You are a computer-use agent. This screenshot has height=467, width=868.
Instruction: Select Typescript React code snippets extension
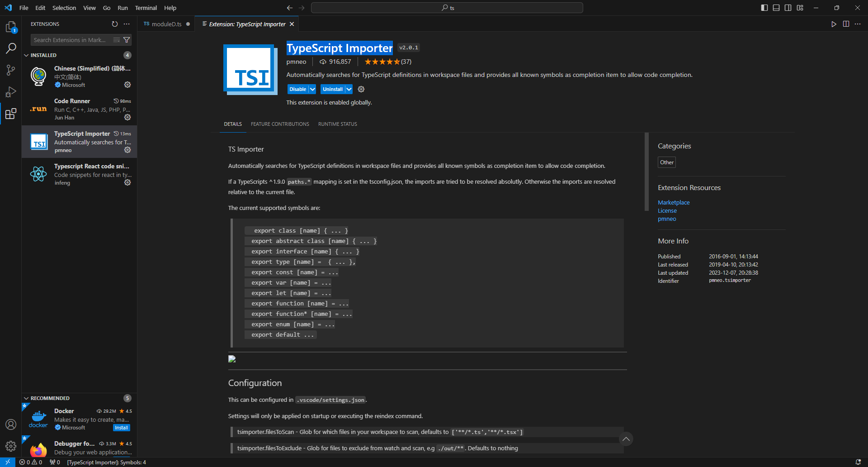tap(79, 174)
